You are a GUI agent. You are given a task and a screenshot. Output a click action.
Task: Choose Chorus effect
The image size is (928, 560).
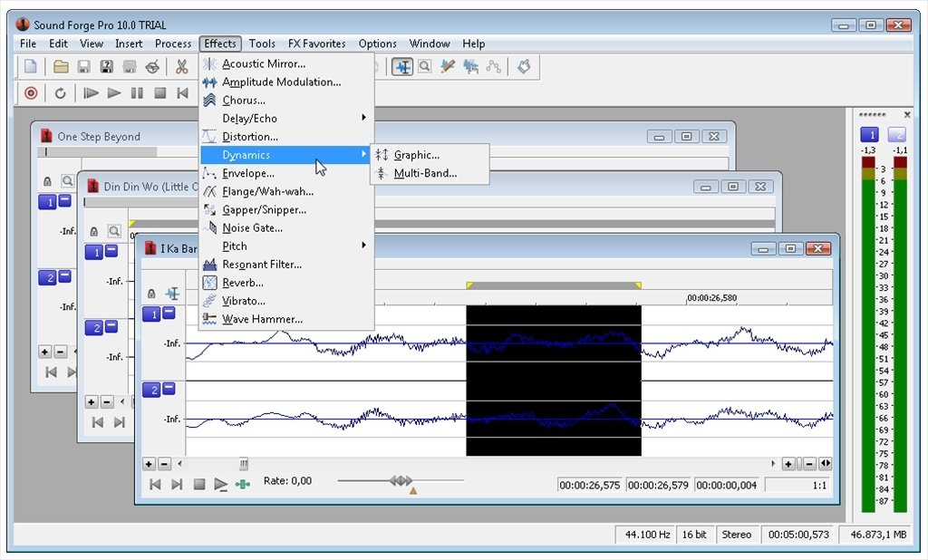[x=287, y=100]
